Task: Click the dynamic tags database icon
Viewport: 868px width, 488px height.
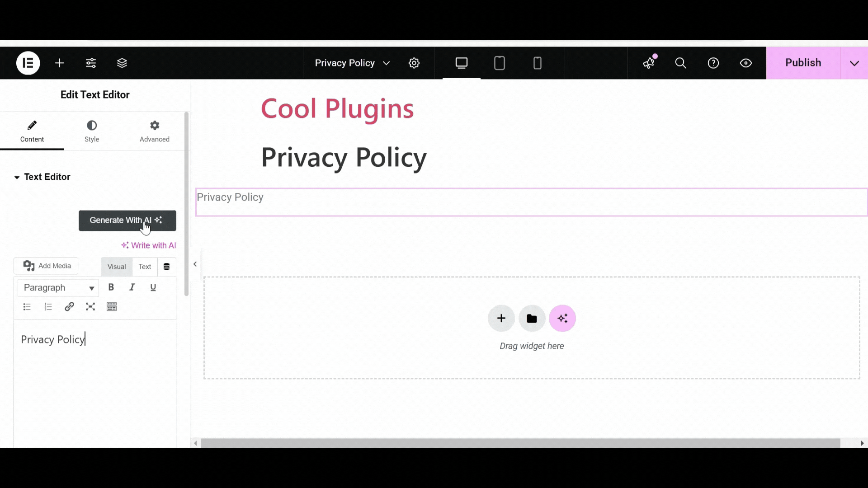Action: click(166, 267)
